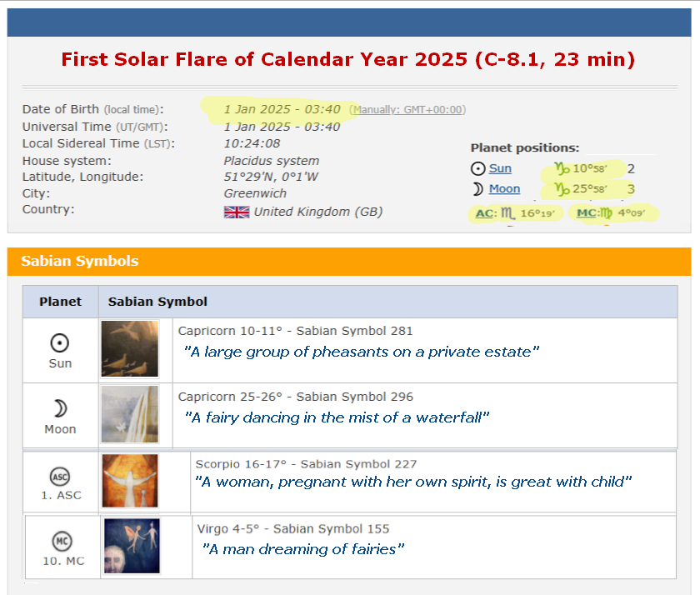Click the underlined AC label in Planet positions
700x595 pixels.
tap(484, 213)
